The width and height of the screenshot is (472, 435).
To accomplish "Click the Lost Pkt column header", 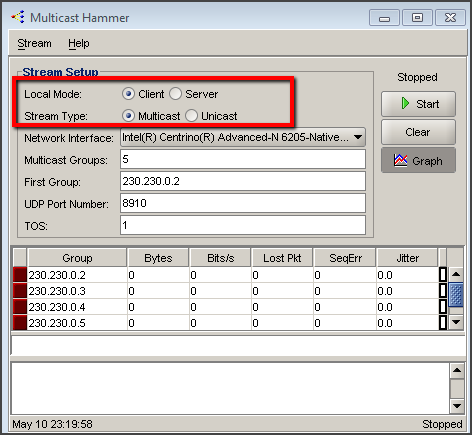I will (282, 258).
